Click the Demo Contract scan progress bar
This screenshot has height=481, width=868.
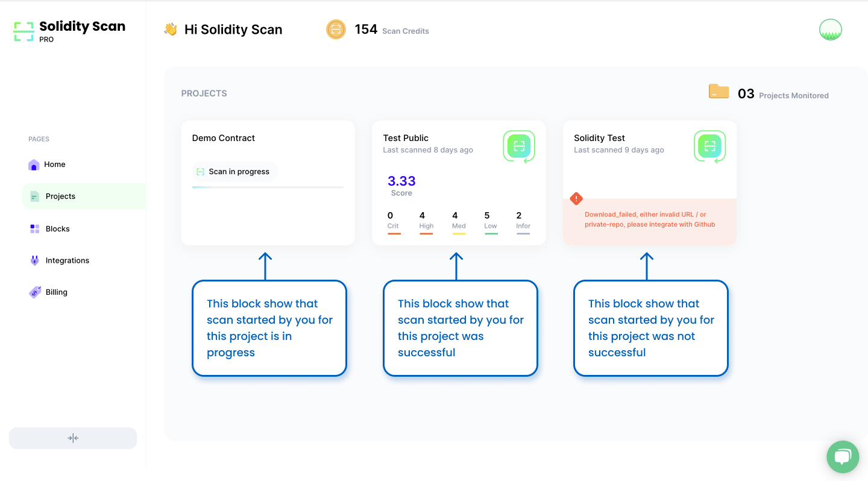coord(268,187)
